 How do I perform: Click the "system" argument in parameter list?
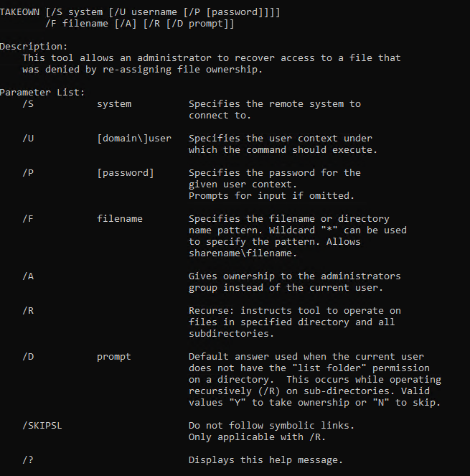click(x=114, y=104)
